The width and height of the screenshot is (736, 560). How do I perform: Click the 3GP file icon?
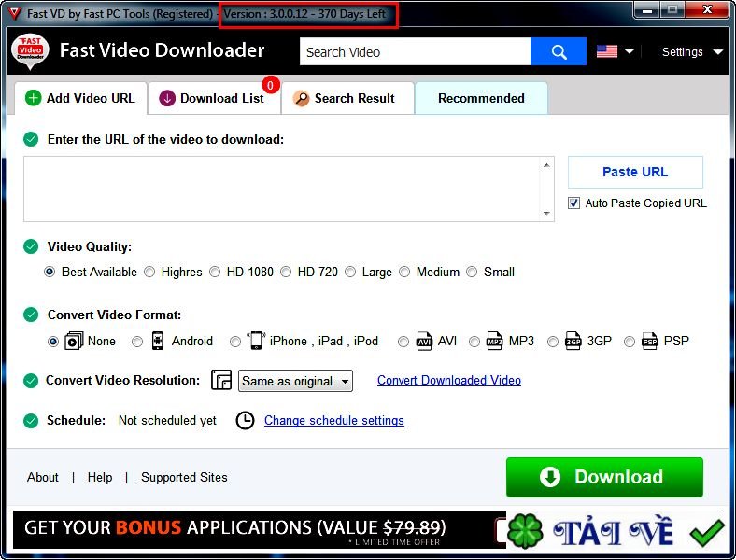pos(573,341)
